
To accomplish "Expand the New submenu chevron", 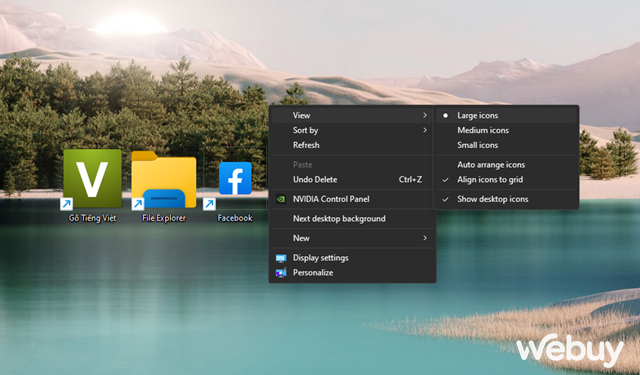I will (425, 238).
